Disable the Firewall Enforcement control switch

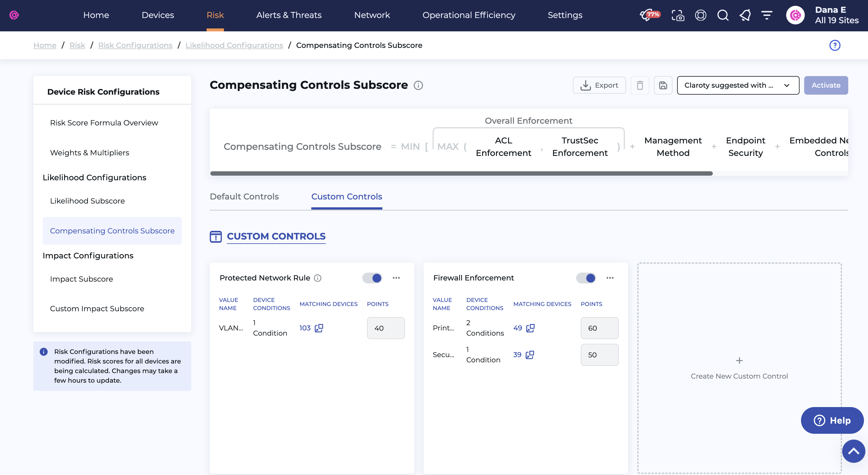click(586, 278)
